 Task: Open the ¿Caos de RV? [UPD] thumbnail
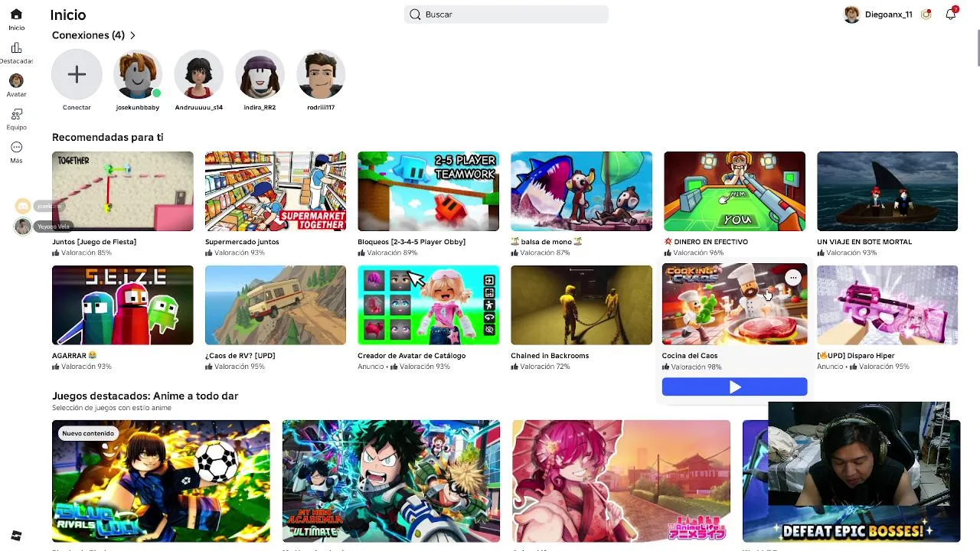pos(275,305)
